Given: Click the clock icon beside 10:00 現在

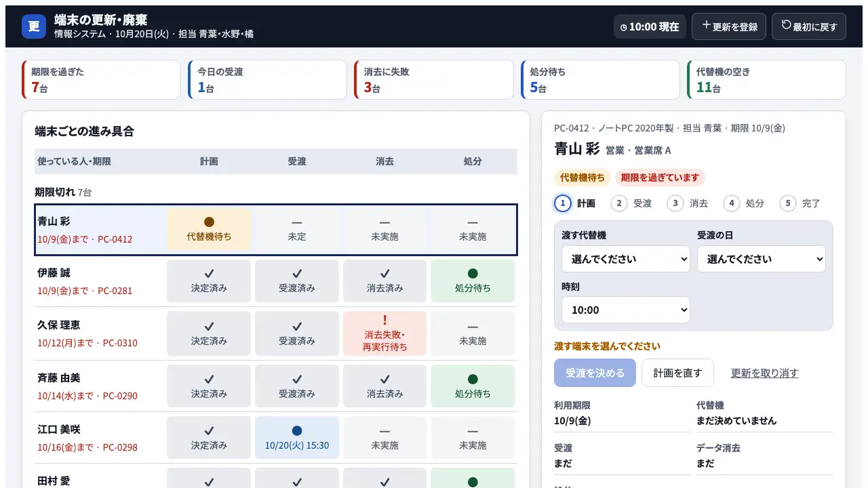Looking at the screenshot, I should tap(624, 27).
